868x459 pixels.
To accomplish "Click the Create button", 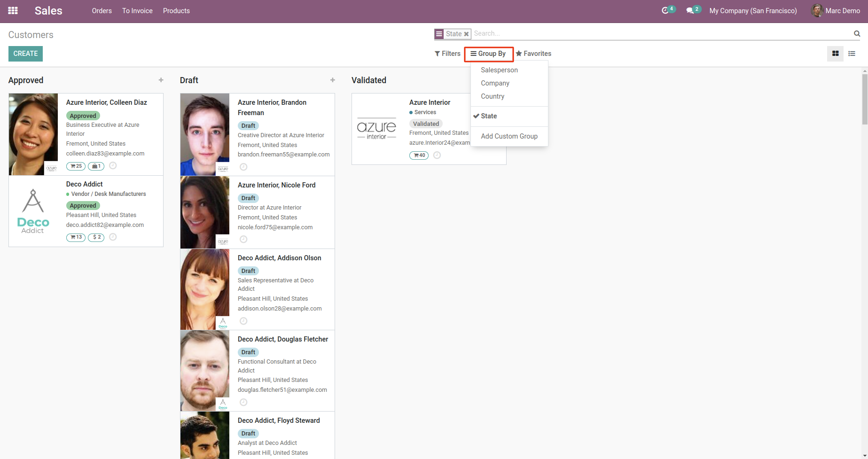I will click(25, 54).
